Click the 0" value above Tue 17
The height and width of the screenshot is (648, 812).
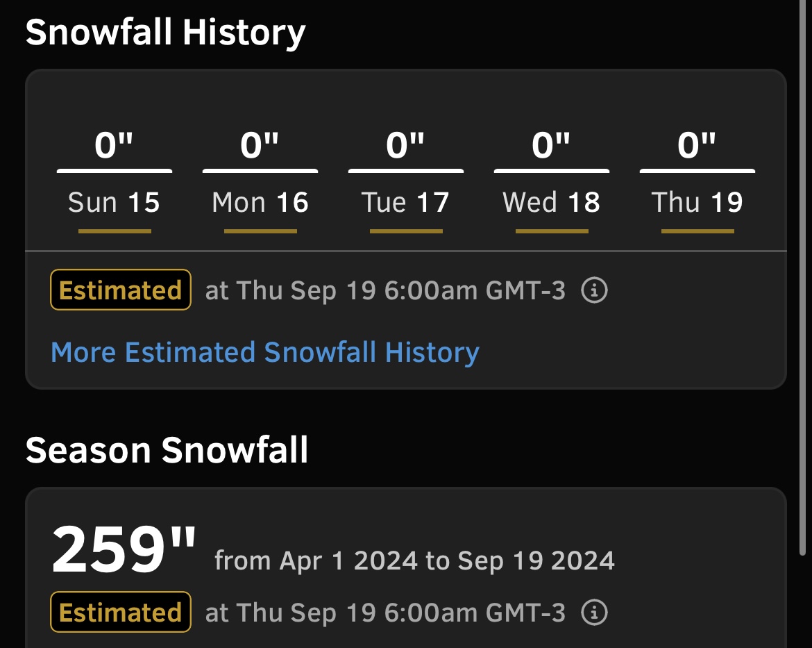pos(405,144)
